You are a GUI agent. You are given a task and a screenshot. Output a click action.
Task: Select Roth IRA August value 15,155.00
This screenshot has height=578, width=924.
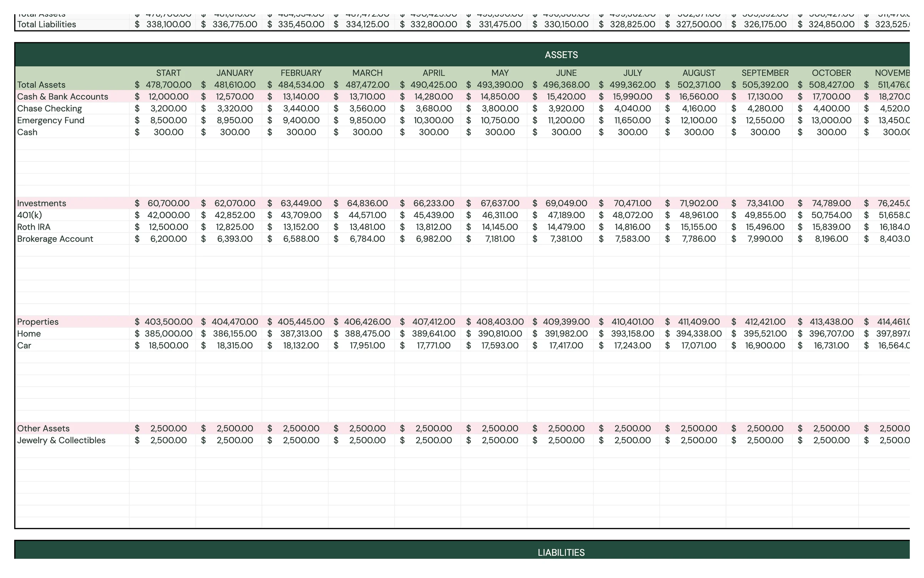pos(699,227)
